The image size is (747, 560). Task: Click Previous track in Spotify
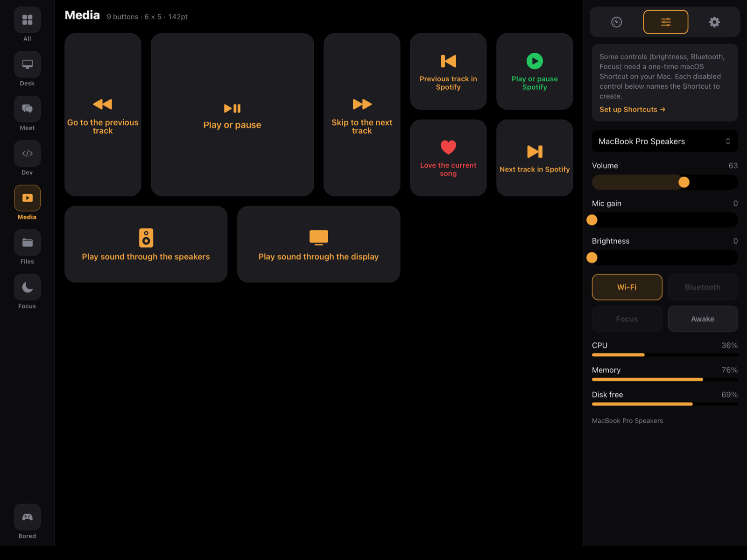(x=448, y=71)
